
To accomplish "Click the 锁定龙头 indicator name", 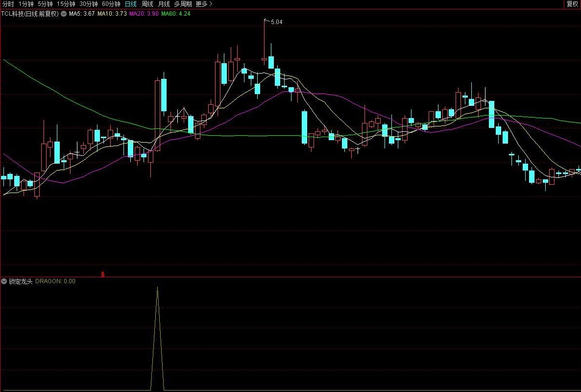I will coord(21,281).
